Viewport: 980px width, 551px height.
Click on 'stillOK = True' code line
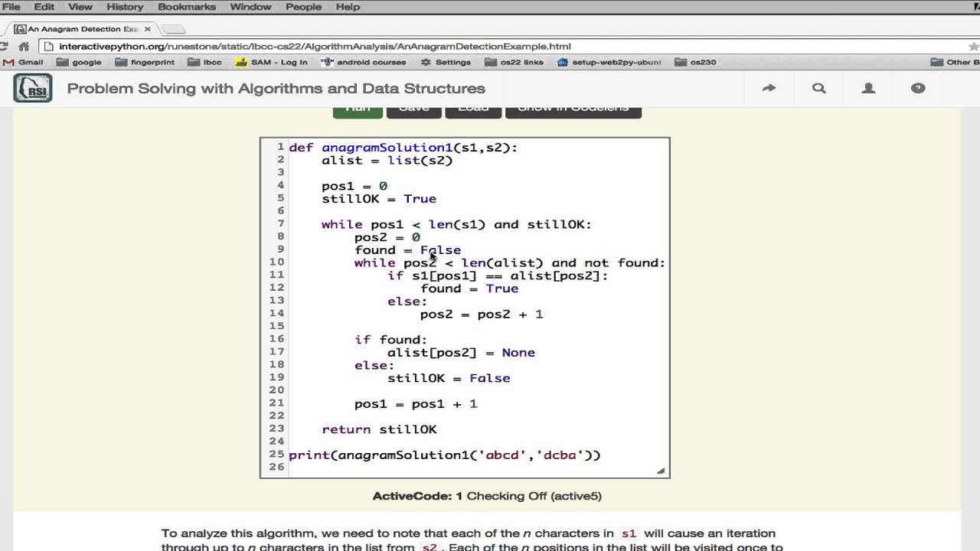pyautogui.click(x=379, y=199)
